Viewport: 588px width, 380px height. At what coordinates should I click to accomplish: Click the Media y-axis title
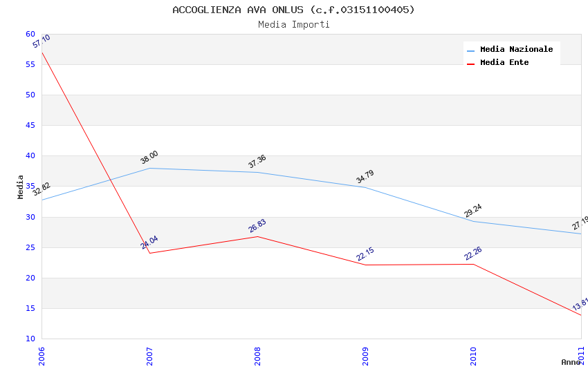point(21,187)
